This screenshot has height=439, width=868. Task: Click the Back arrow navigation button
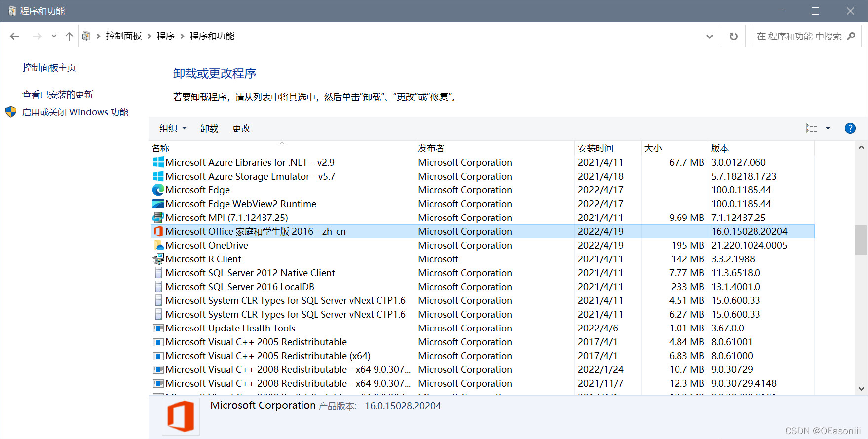15,36
